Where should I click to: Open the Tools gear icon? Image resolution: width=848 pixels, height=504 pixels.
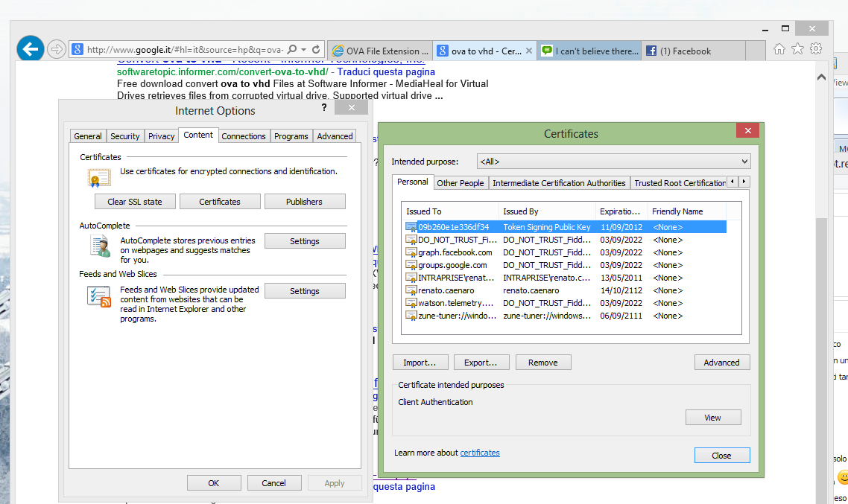tap(816, 48)
